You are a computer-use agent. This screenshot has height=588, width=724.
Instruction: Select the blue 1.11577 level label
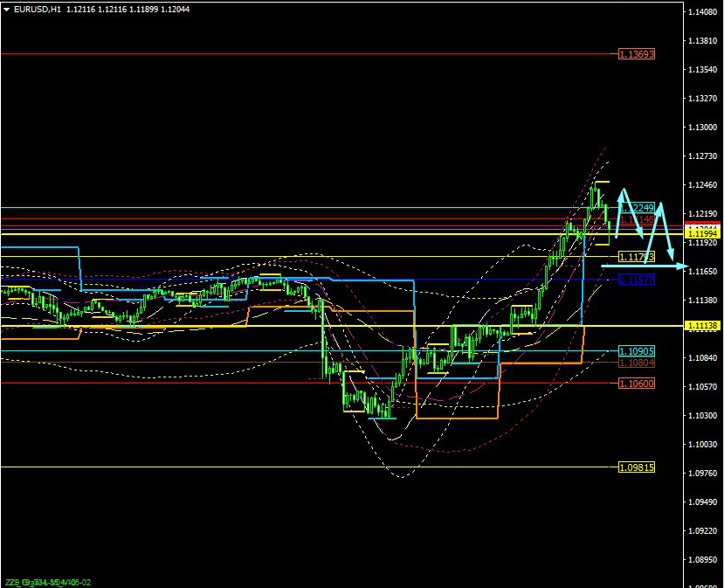pyautogui.click(x=636, y=280)
